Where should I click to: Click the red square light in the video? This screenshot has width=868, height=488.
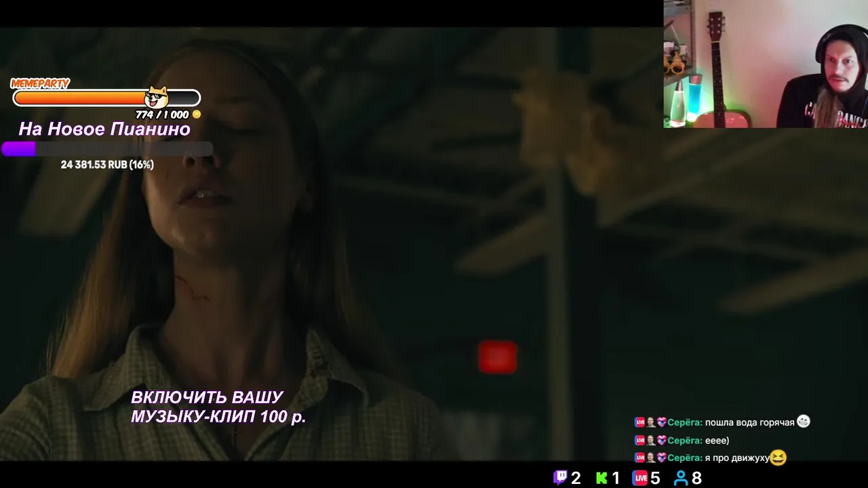(x=498, y=357)
